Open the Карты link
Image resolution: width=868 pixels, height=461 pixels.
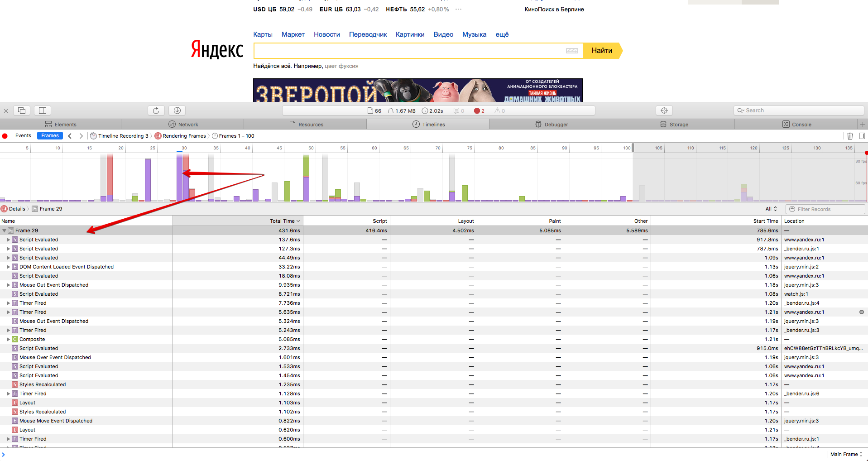tap(263, 34)
